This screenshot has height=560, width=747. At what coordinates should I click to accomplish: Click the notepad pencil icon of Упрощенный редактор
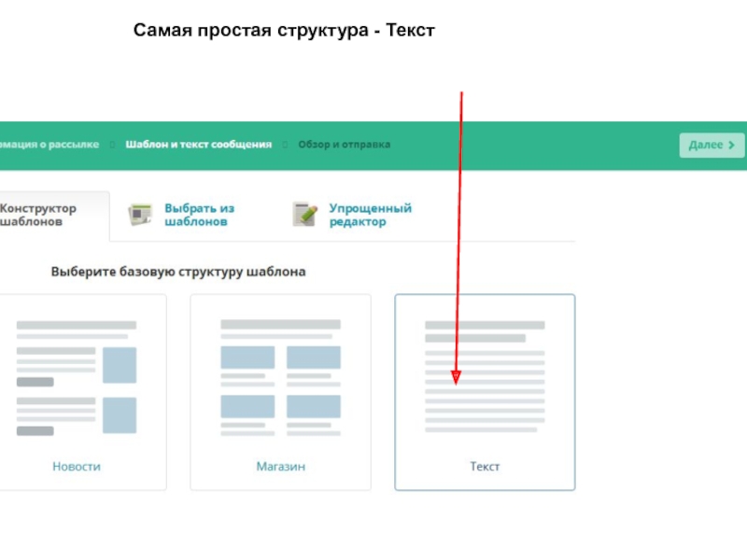pos(305,215)
